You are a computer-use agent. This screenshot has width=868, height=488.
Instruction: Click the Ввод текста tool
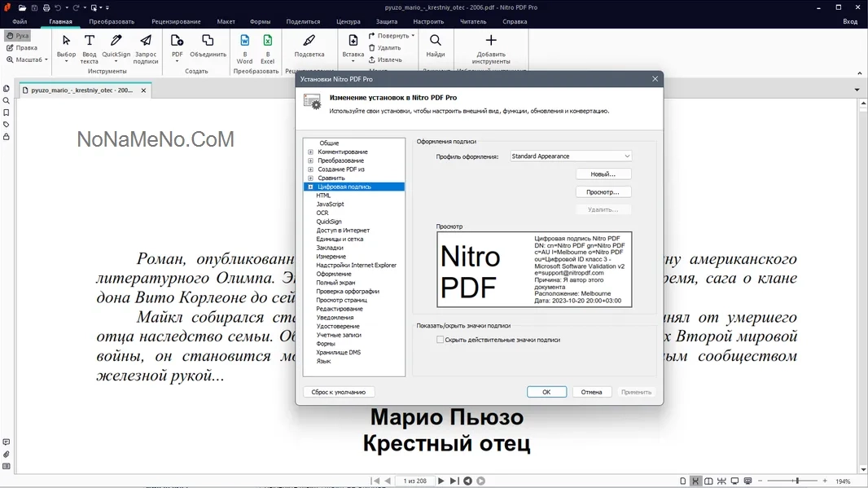[x=90, y=41]
